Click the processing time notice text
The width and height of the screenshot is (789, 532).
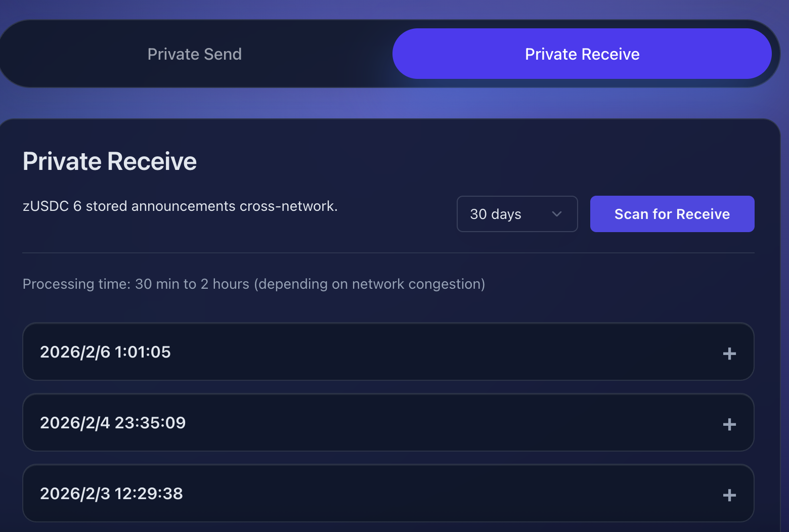click(x=253, y=284)
